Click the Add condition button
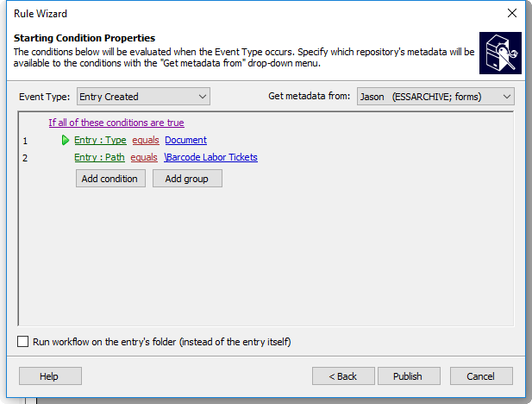 click(x=110, y=179)
